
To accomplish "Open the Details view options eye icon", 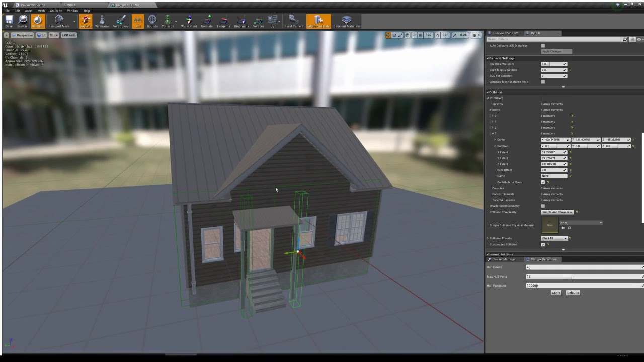I will point(639,39).
